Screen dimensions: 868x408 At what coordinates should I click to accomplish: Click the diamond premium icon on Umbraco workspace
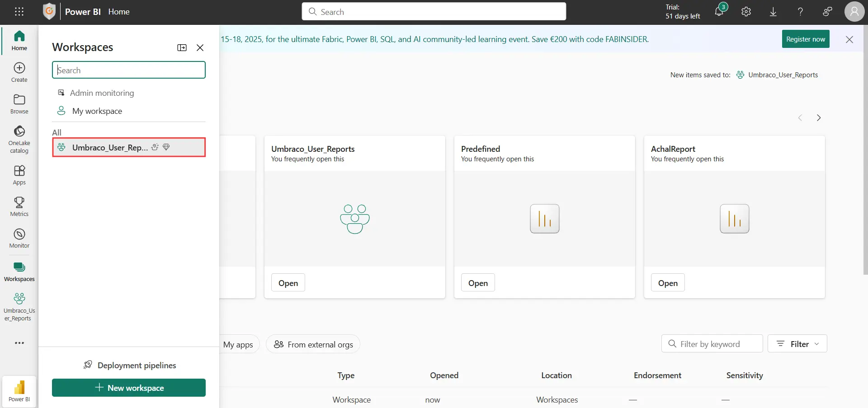(166, 147)
